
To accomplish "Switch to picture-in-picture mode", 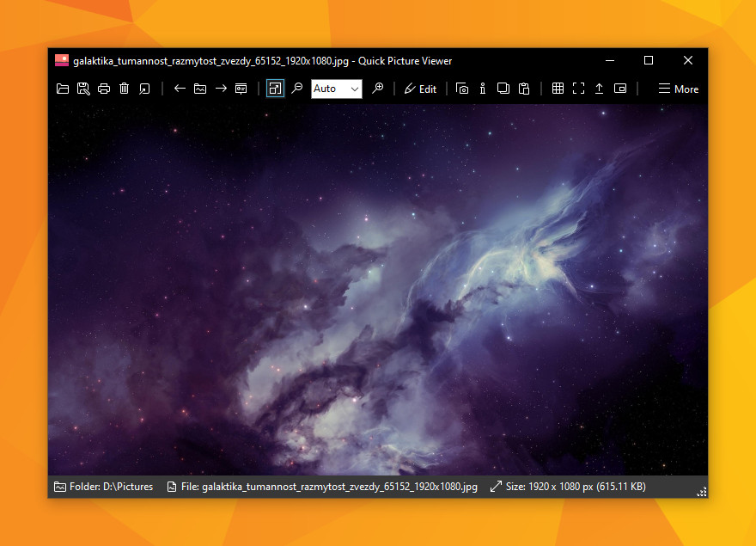I will [620, 89].
